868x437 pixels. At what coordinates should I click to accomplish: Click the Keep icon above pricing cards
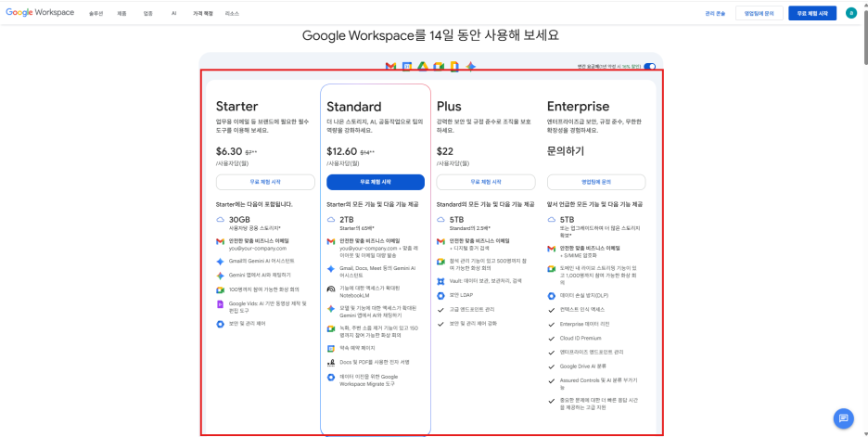pos(454,67)
